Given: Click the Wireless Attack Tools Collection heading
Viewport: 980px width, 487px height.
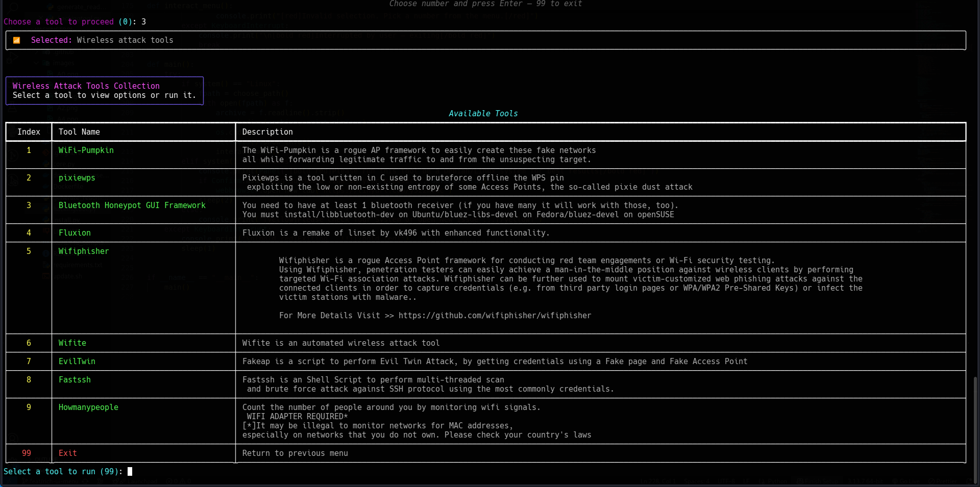Looking at the screenshot, I should click(86, 86).
